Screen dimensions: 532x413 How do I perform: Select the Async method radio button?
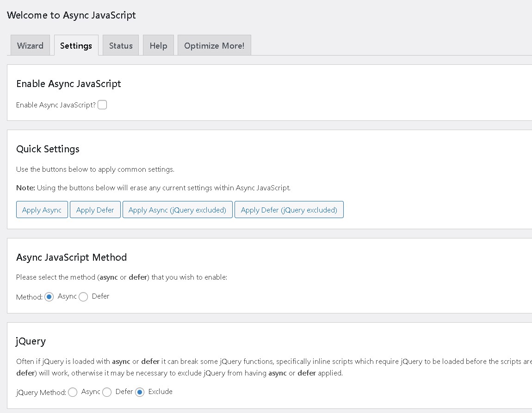[x=49, y=297]
